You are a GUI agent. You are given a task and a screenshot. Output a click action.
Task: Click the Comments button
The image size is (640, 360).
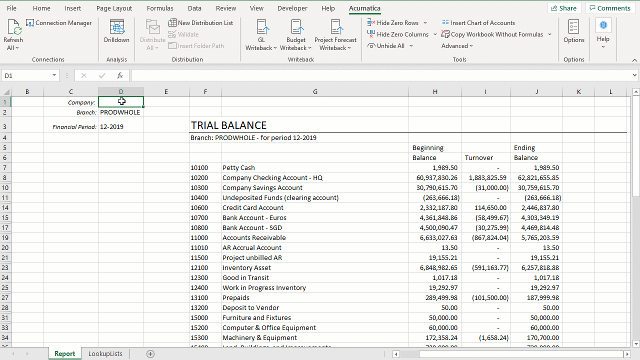pyautogui.click(x=610, y=8)
